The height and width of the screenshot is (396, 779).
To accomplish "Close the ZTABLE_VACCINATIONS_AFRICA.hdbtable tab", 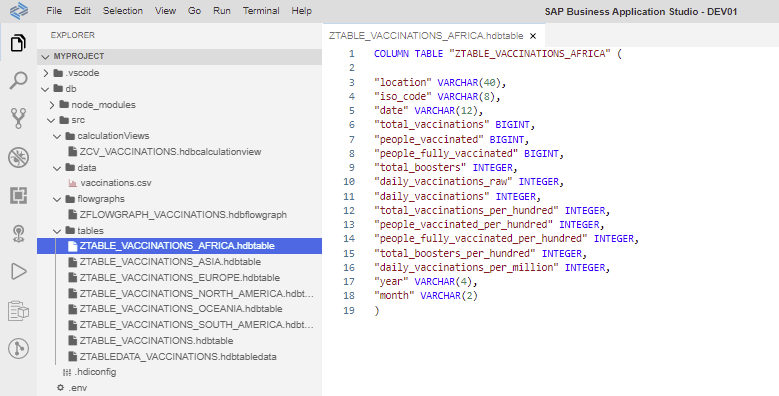I will tap(533, 36).
